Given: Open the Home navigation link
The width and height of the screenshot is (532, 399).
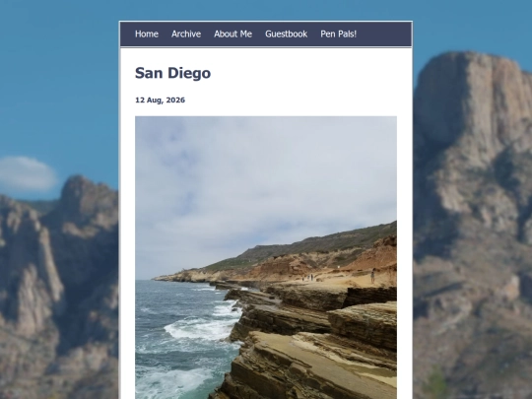Looking at the screenshot, I should click(147, 33).
